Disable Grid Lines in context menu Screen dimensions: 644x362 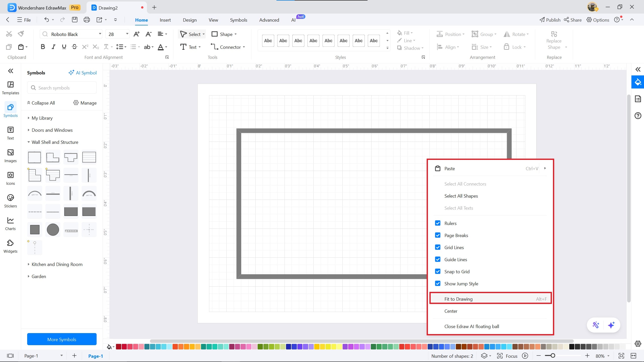438,247
